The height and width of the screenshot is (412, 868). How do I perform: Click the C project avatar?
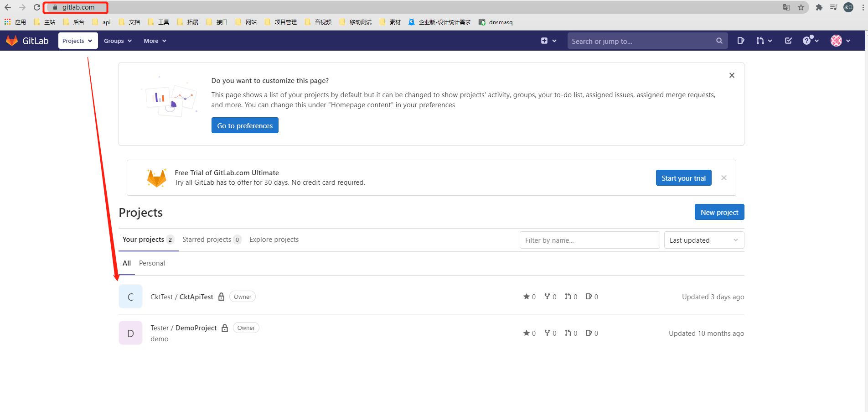click(131, 297)
